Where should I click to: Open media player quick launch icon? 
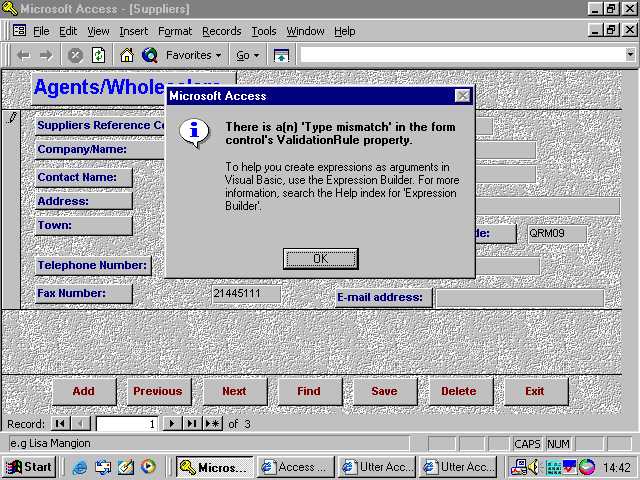(x=149, y=467)
